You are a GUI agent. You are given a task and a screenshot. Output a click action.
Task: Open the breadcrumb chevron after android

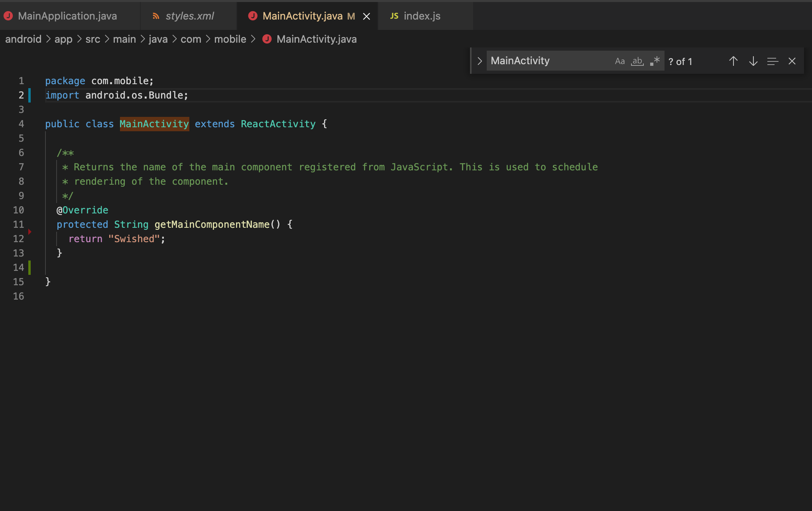point(49,39)
